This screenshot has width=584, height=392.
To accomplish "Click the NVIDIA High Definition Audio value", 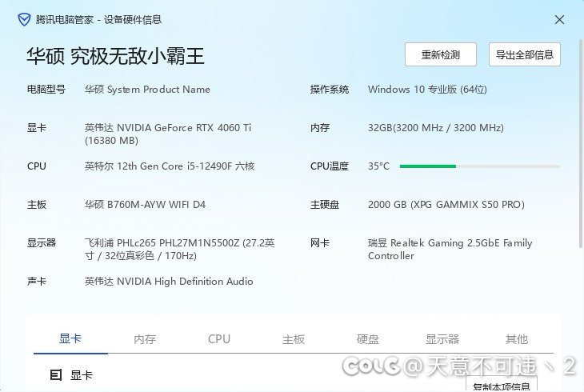I will pyautogui.click(x=169, y=282).
